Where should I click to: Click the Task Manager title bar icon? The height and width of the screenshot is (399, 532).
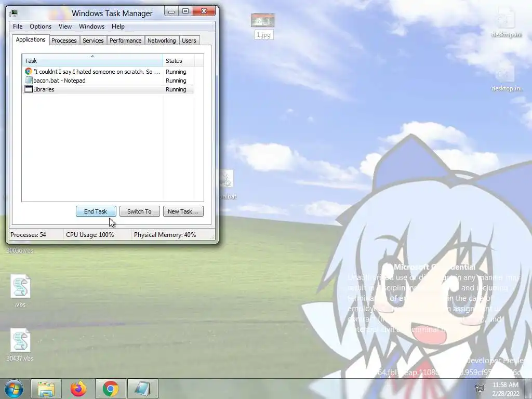pos(13,13)
